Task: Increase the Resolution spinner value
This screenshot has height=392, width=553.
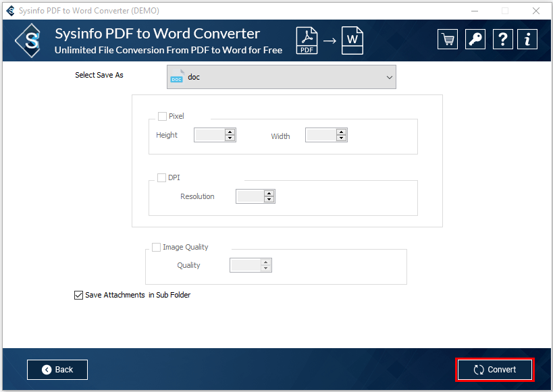Action: [x=269, y=194]
